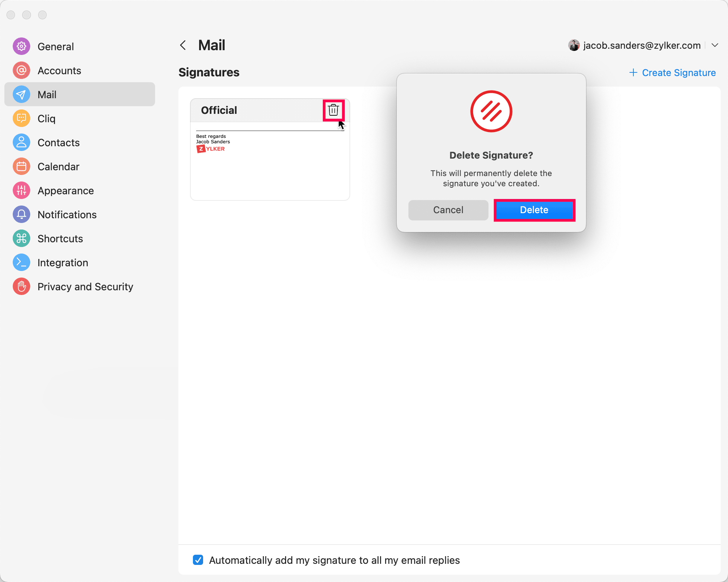Click the jacob.sanders@zylker.com account selector
This screenshot has width=728, height=582.
pyautogui.click(x=641, y=45)
